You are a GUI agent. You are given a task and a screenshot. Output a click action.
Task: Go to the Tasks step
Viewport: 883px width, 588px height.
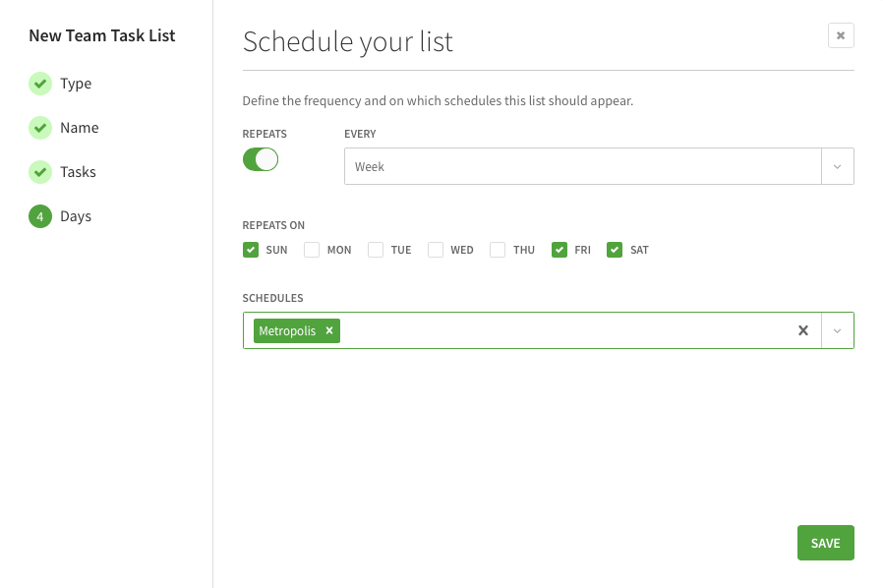coord(78,172)
